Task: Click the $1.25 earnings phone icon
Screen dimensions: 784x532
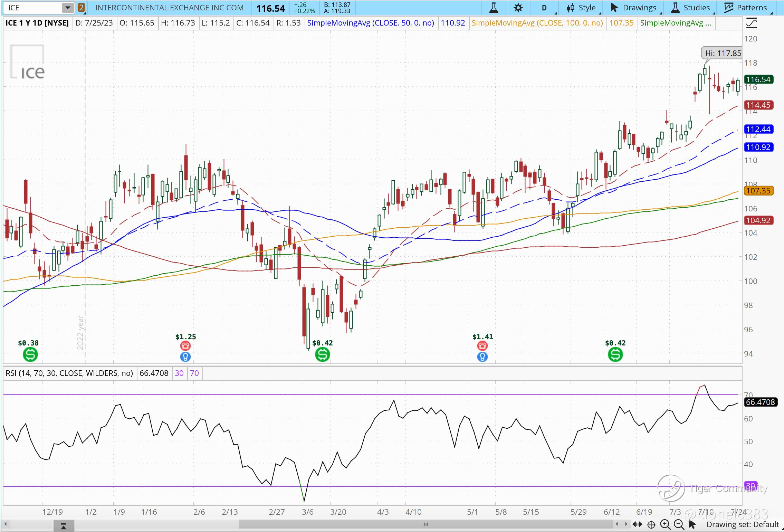Action: click(185, 345)
